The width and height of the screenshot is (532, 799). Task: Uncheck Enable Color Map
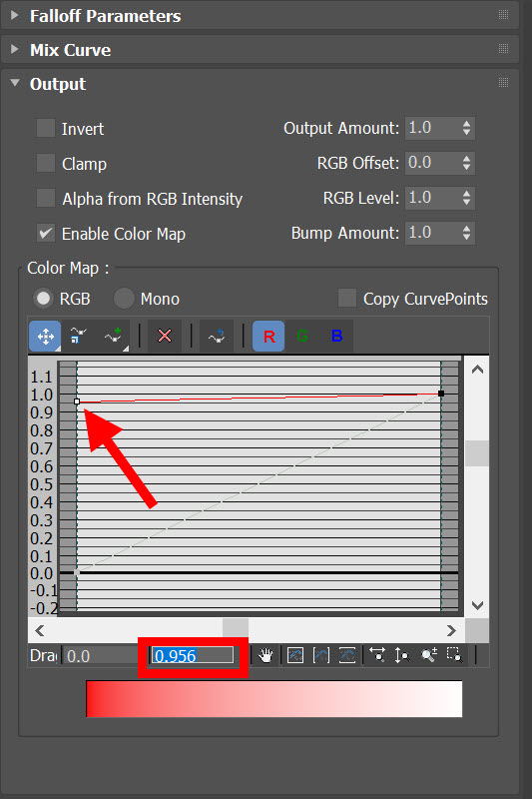coord(46,233)
